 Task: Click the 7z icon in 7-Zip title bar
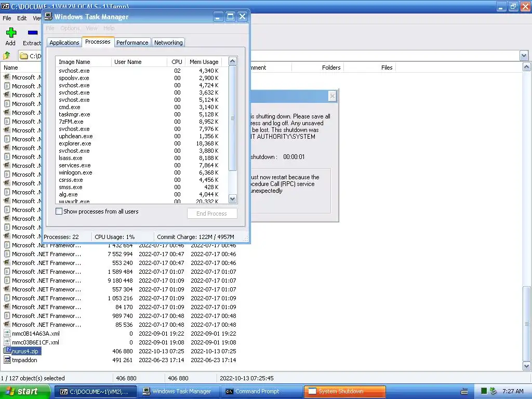[5, 6]
